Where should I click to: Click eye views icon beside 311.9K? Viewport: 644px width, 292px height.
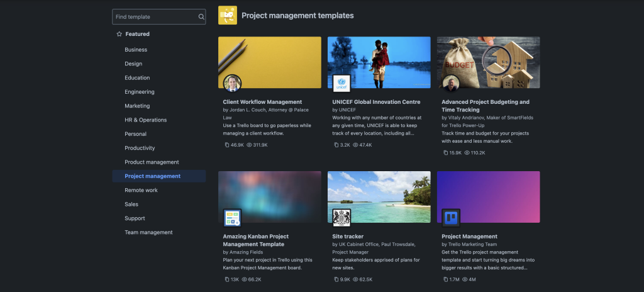[x=249, y=145]
